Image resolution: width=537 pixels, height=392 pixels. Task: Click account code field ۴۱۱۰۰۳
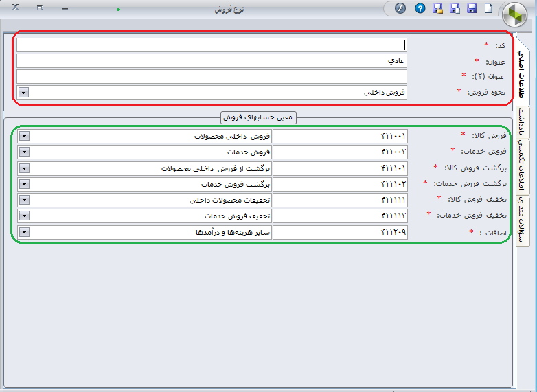coord(340,152)
